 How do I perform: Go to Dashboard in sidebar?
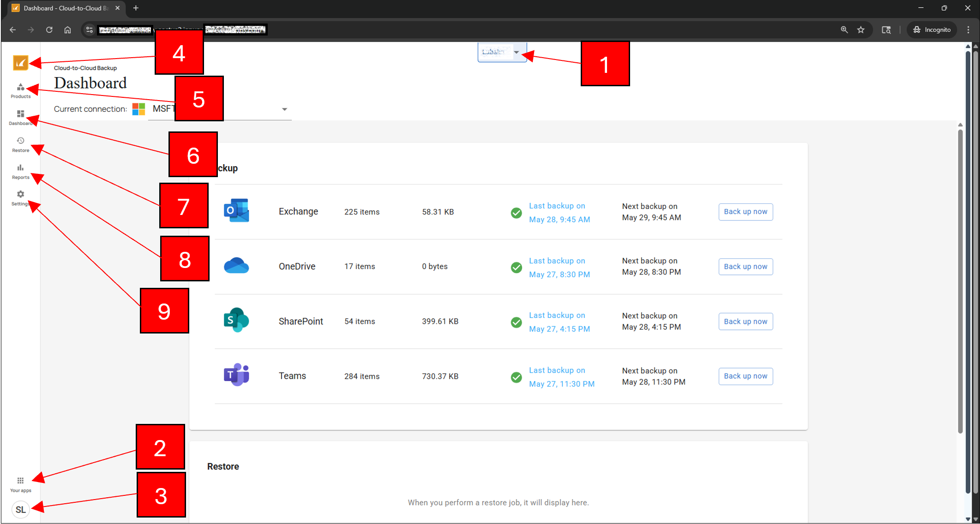21,118
